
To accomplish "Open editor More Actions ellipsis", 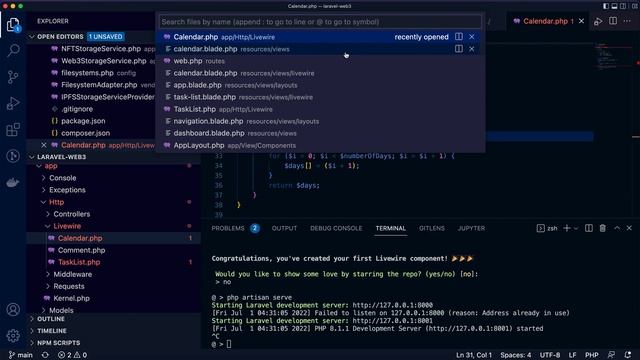I will coord(627,21).
